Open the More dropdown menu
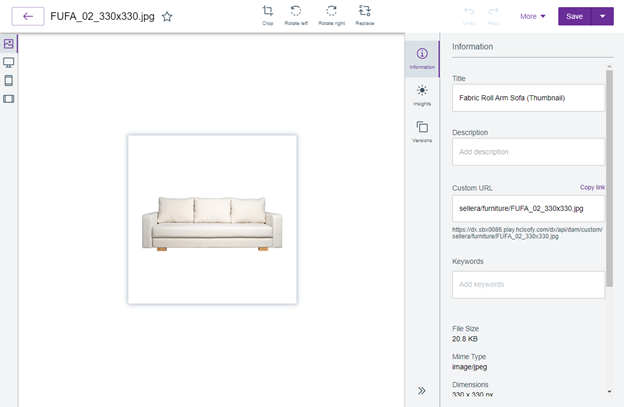The width and height of the screenshot is (624, 407). point(532,16)
